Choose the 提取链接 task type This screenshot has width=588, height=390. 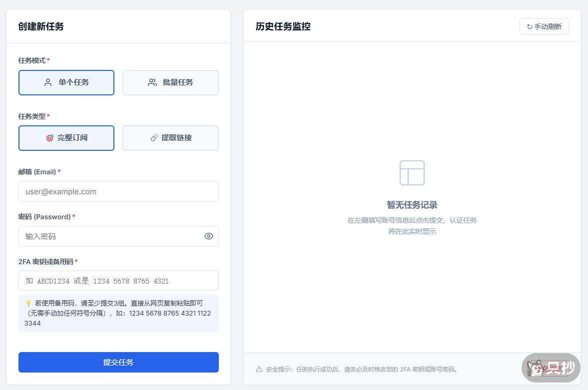(x=171, y=138)
